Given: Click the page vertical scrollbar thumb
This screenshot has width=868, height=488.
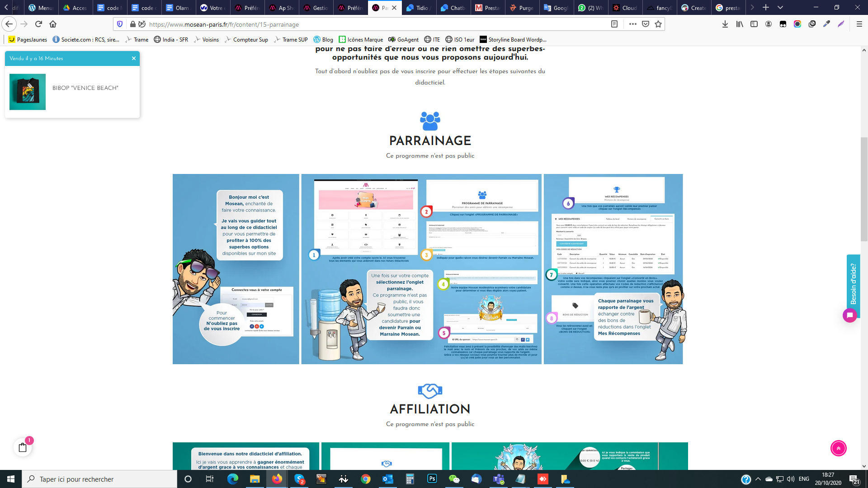Looking at the screenshot, I should coord(864,190).
